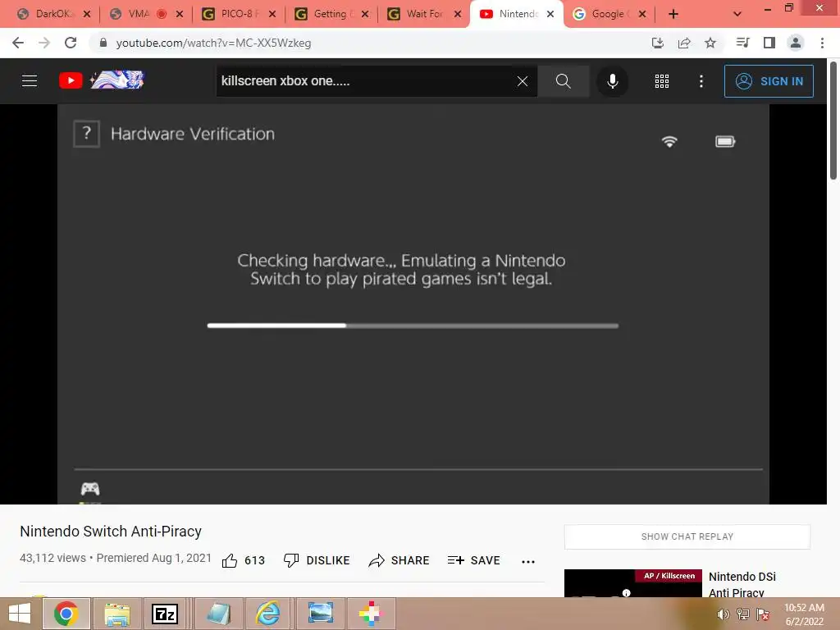Start voice search with microphone icon
The width and height of the screenshot is (840, 630).
click(x=612, y=81)
